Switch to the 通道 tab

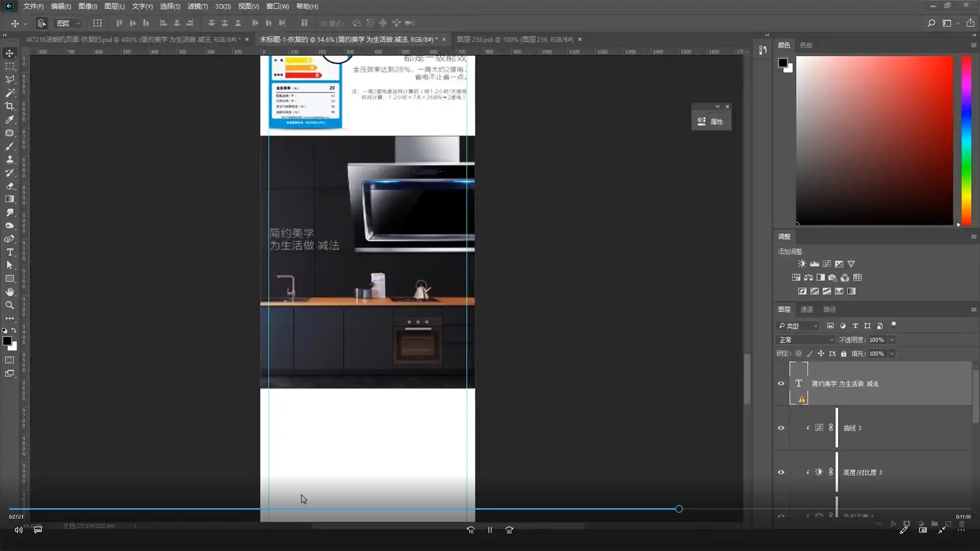point(806,310)
